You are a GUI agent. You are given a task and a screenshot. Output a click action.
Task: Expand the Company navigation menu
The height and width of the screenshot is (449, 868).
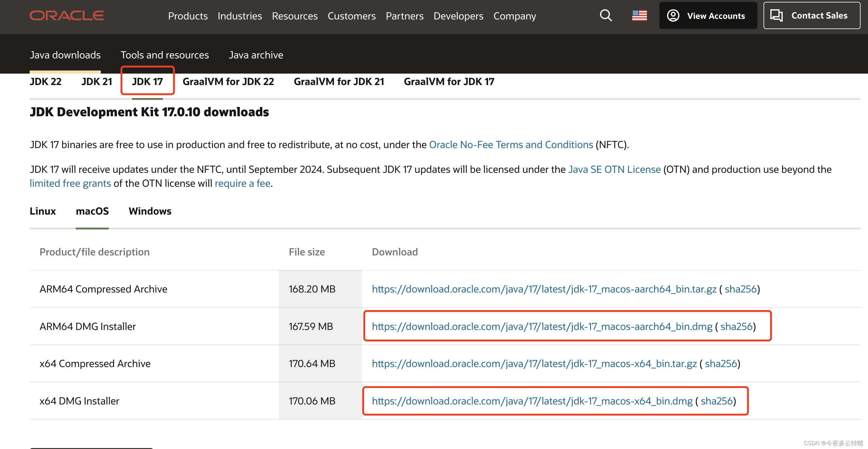pyautogui.click(x=515, y=16)
